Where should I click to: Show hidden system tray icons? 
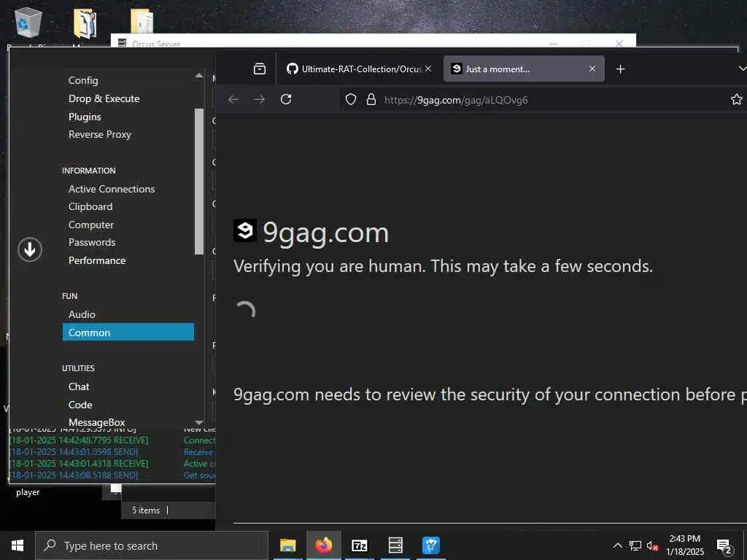pyautogui.click(x=617, y=545)
